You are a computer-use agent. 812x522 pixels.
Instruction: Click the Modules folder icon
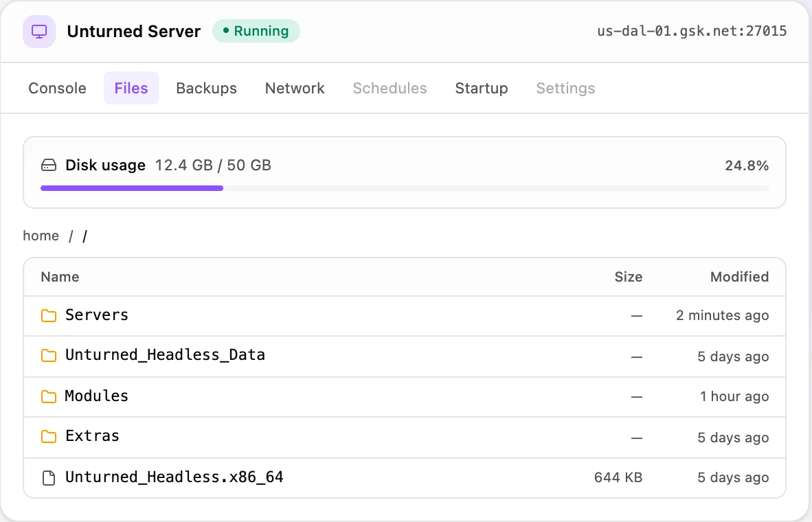49,397
